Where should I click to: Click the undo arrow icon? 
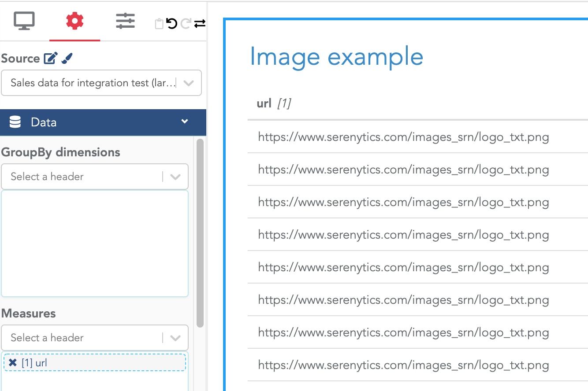(172, 24)
